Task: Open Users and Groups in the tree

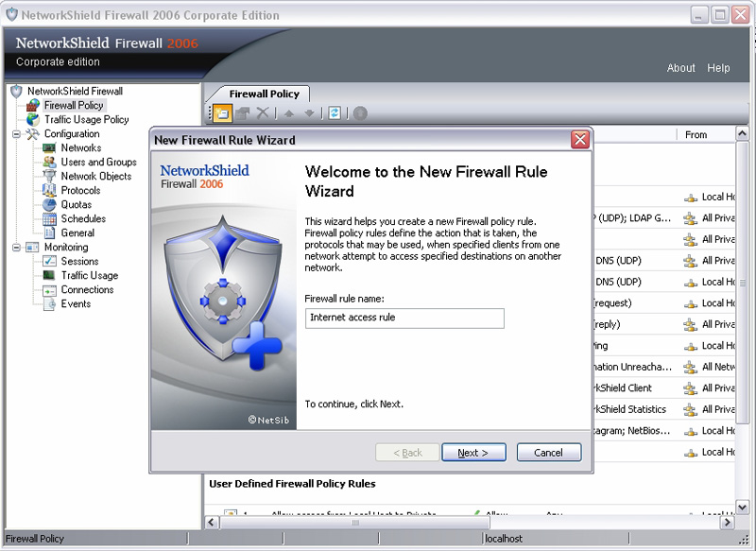Action: tap(98, 162)
